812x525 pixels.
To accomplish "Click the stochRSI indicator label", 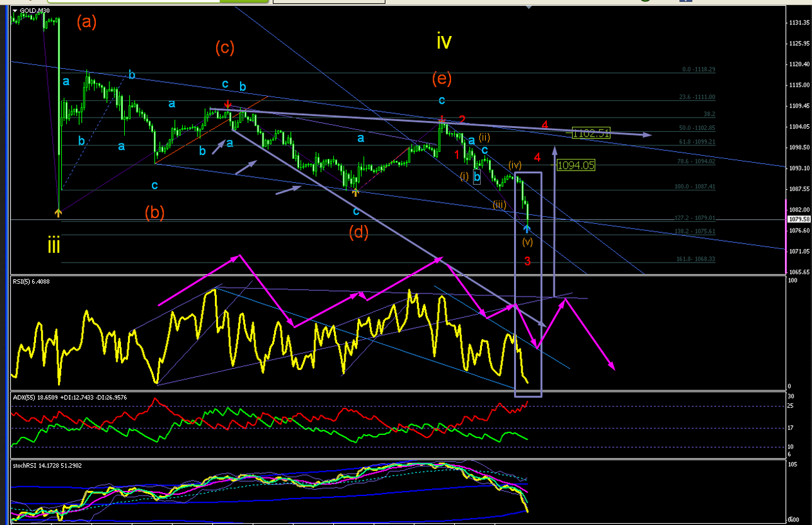I will point(48,465).
